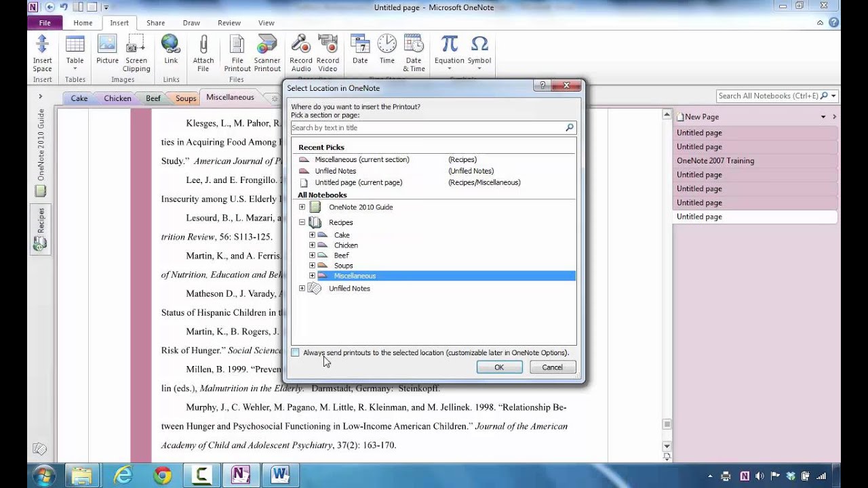Click the Windows Start orb
Screen dimensions: 868x488
[43, 475]
